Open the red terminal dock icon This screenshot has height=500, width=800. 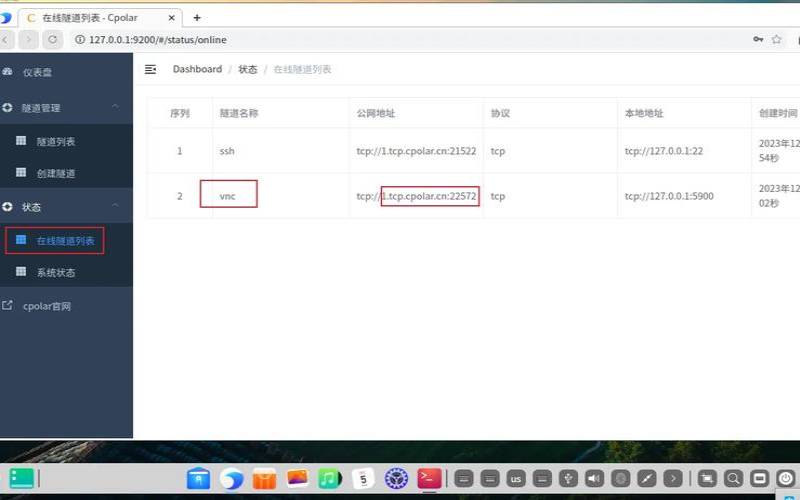coord(429,479)
